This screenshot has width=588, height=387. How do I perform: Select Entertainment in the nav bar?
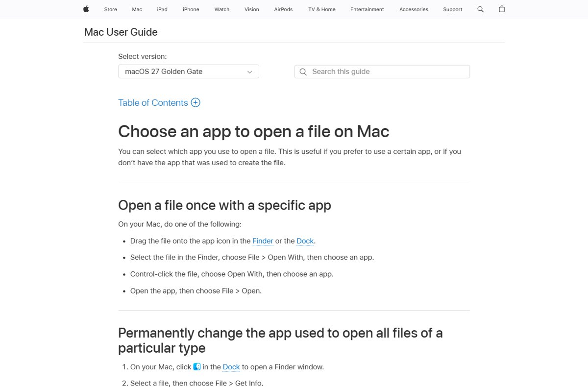coord(367,9)
